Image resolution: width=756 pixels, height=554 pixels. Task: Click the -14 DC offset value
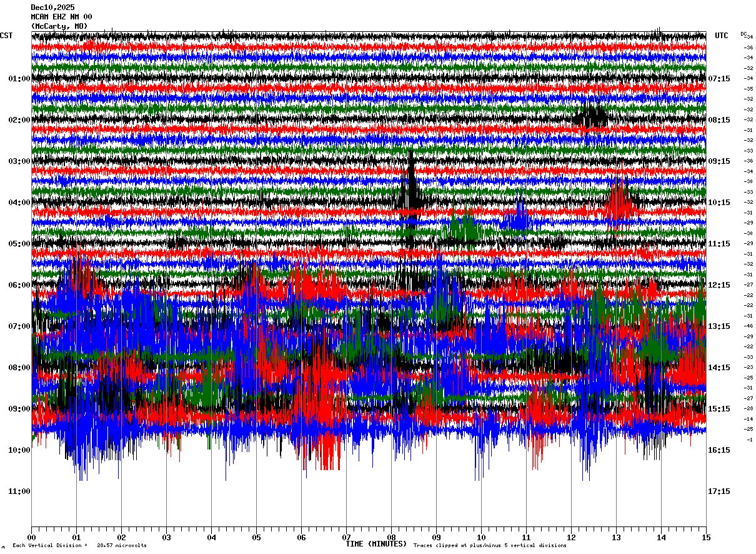point(749,419)
